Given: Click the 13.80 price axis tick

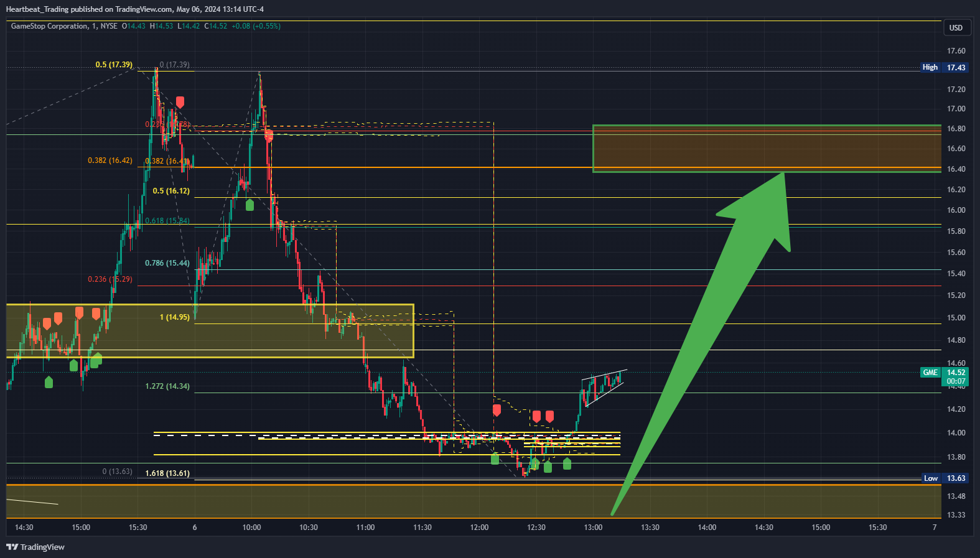Looking at the screenshot, I should tap(956, 457).
